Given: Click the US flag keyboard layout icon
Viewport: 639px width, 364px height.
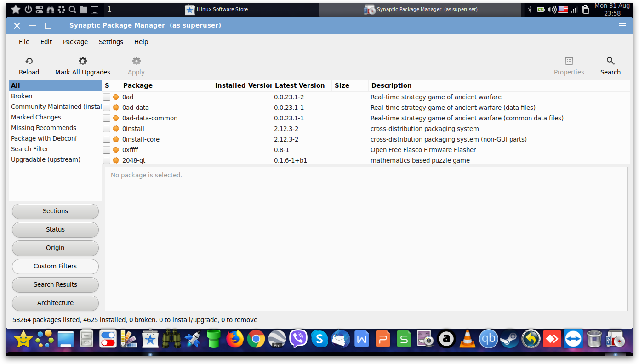Looking at the screenshot, I should point(563,9).
